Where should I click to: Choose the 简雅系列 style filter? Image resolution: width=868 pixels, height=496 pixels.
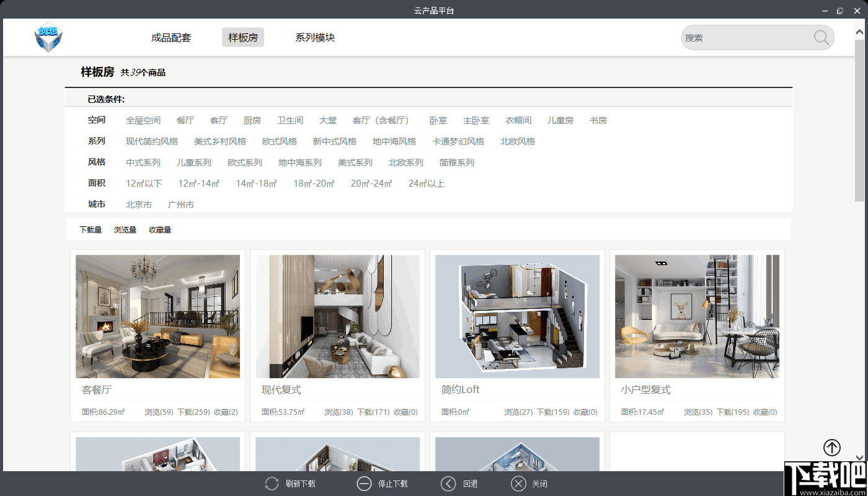tap(457, 162)
